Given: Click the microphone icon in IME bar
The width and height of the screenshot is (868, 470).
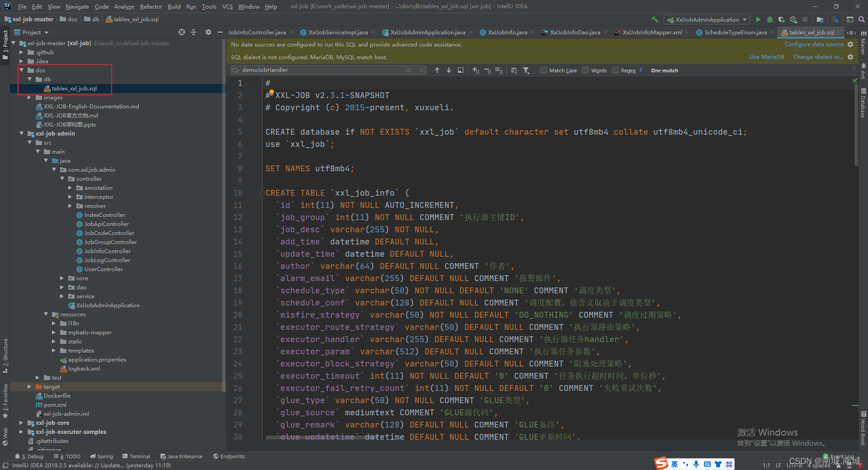Looking at the screenshot, I should click(696, 464).
